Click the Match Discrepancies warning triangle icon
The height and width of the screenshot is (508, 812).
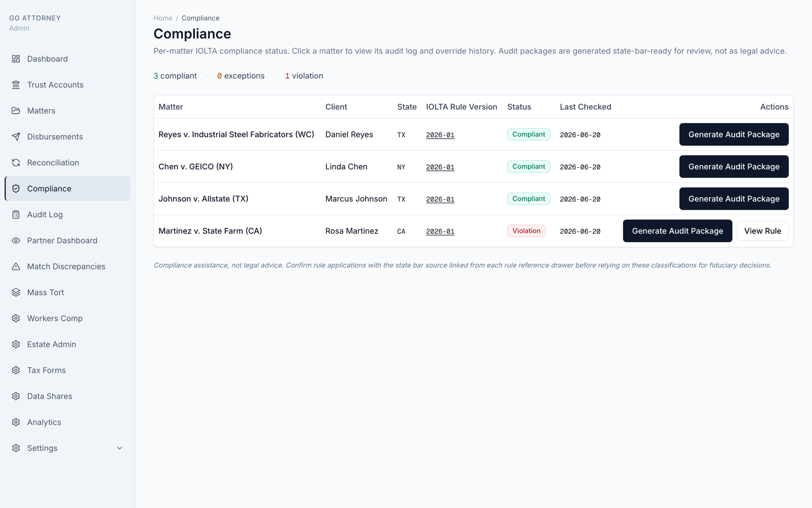(16, 266)
